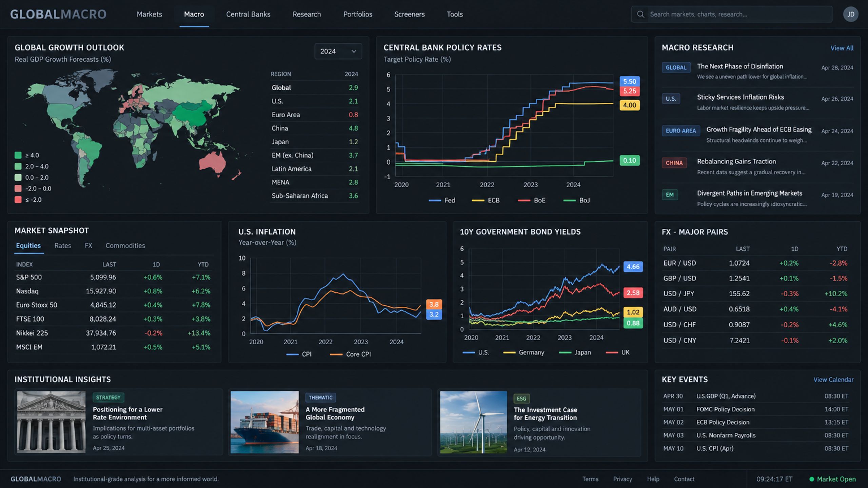Open The Next Phase of Disinflation article
This screenshot has height=488, width=868.
[x=740, y=66]
